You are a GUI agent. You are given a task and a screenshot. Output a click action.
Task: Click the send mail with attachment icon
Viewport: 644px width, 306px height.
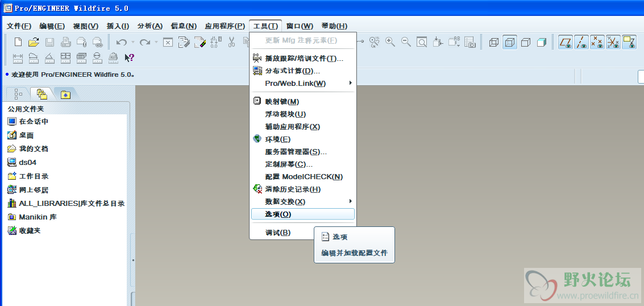tap(81, 42)
